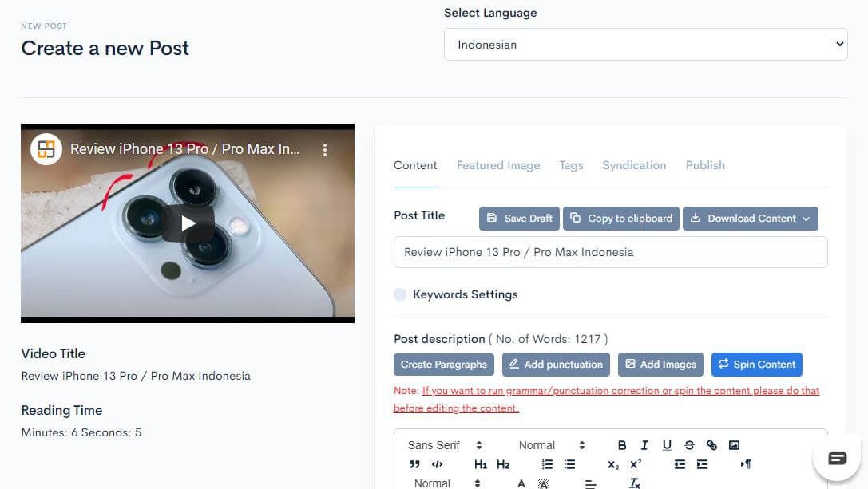Apply subscript formatting
Screen dimensions: 868x489
613,464
